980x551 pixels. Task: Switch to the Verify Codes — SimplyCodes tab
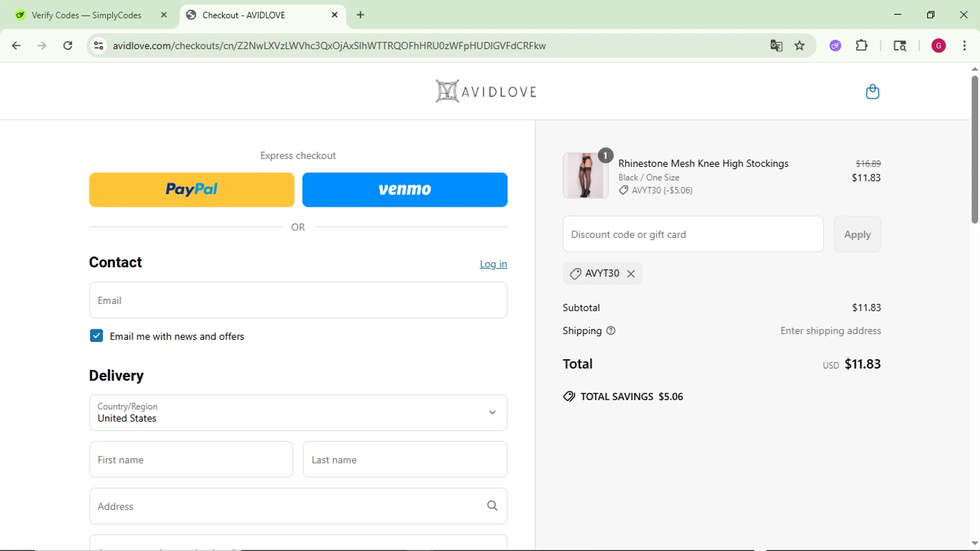pyautogui.click(x=87, y=15)
